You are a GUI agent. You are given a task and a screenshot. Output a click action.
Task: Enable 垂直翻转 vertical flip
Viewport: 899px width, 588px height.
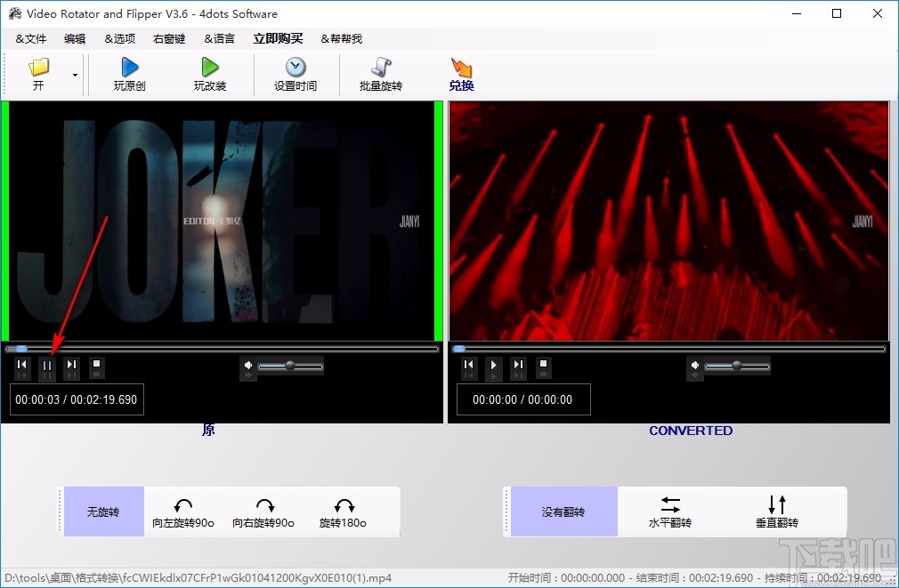775,511
